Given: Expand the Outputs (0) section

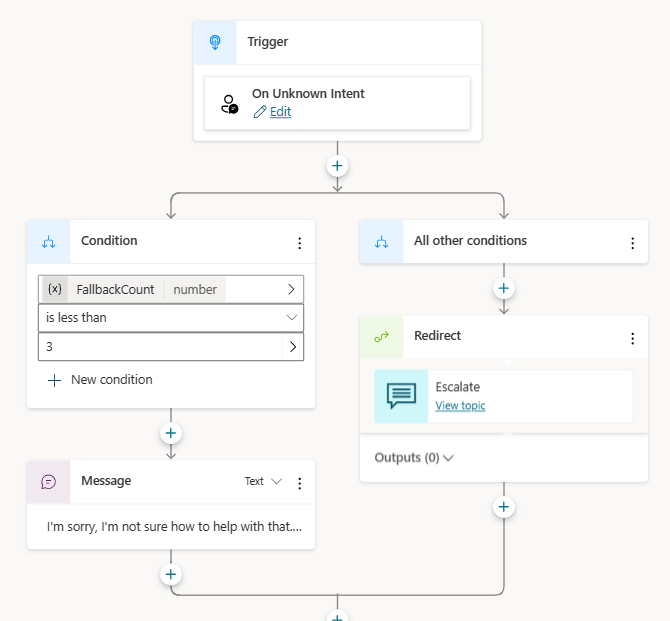Looking at the screenshot, I should coord(414,458).
